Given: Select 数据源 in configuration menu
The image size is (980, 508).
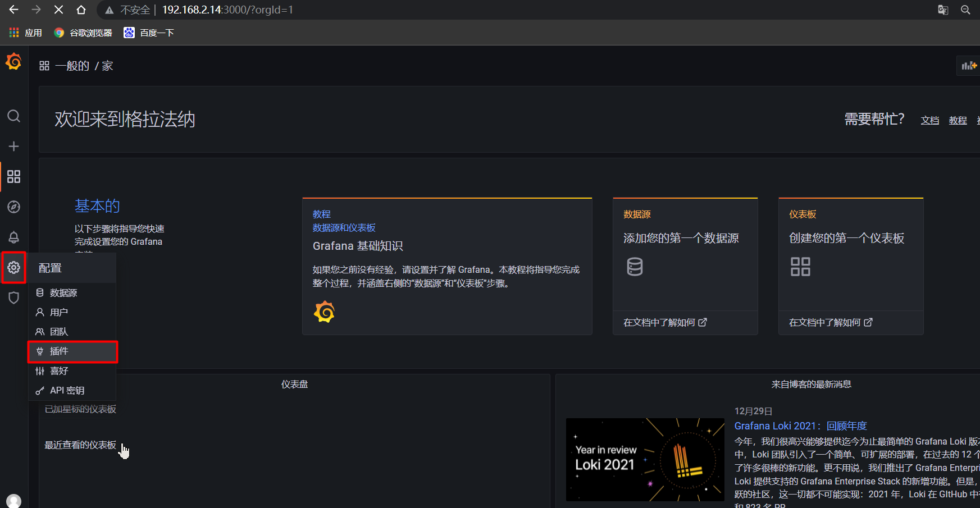Looking at the screenshot, I should (x=72, y=292).
